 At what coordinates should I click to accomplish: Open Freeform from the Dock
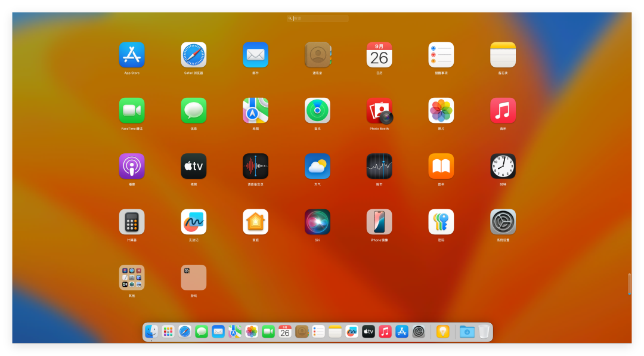tap(352, 332)
